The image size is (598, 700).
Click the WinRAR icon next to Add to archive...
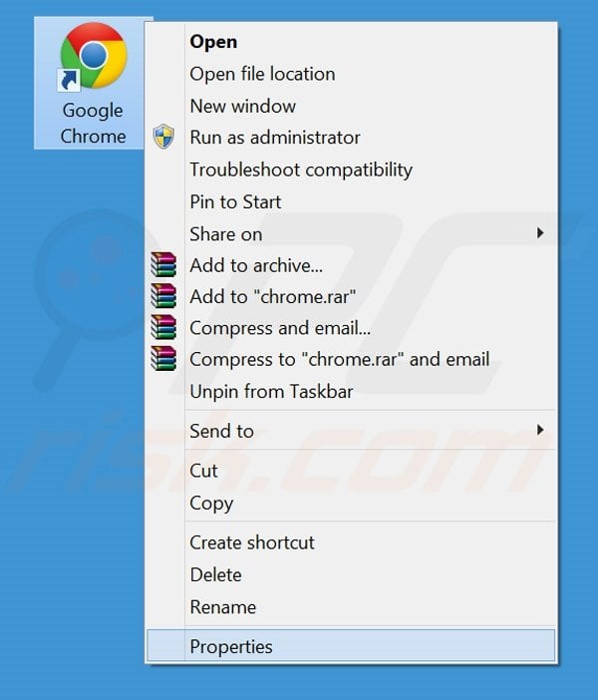click(x=163, y=264)
